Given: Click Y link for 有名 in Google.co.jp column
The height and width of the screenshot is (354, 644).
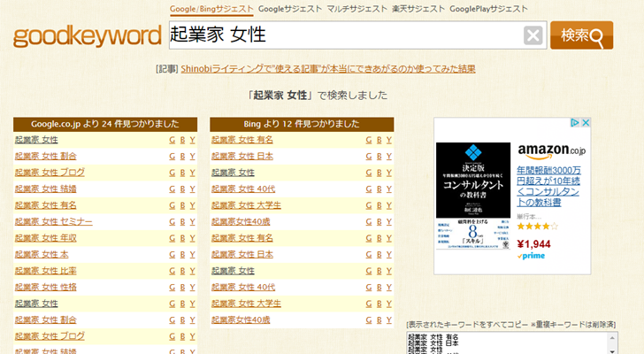Looking at the screenshot, I should [x=192, y=205].
